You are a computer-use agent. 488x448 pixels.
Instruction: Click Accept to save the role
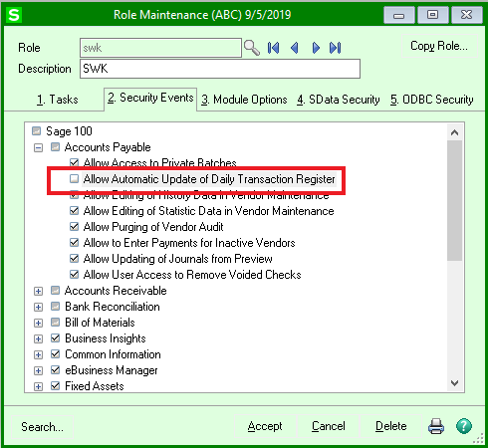point(265,426)
